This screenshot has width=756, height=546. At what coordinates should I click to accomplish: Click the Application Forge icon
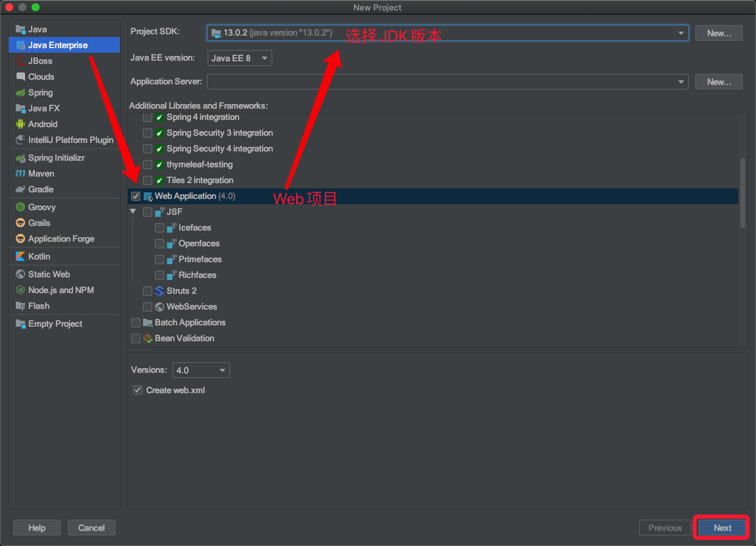click(x=20, y=239)
